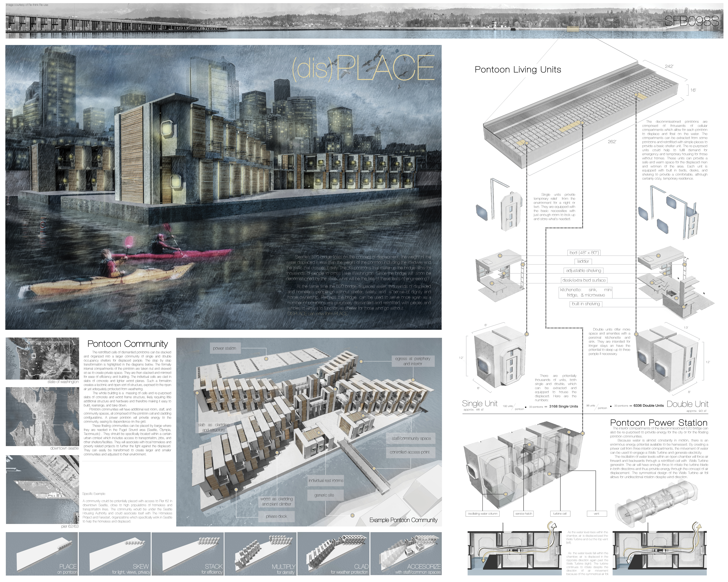
Task: Select the "desk/extra bed surface" label
Action: (584, 280)
